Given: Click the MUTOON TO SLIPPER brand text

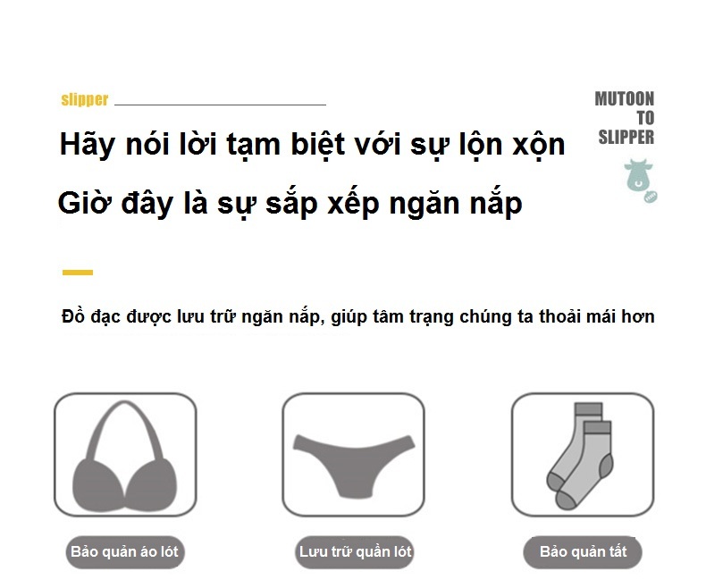Looking at the screenshot, I should click(625, 118).
